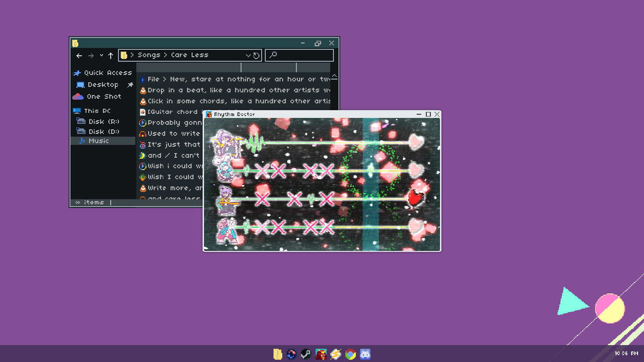Click the red heart on the third row
The image size is (644, 362).
tap(416, 198)
